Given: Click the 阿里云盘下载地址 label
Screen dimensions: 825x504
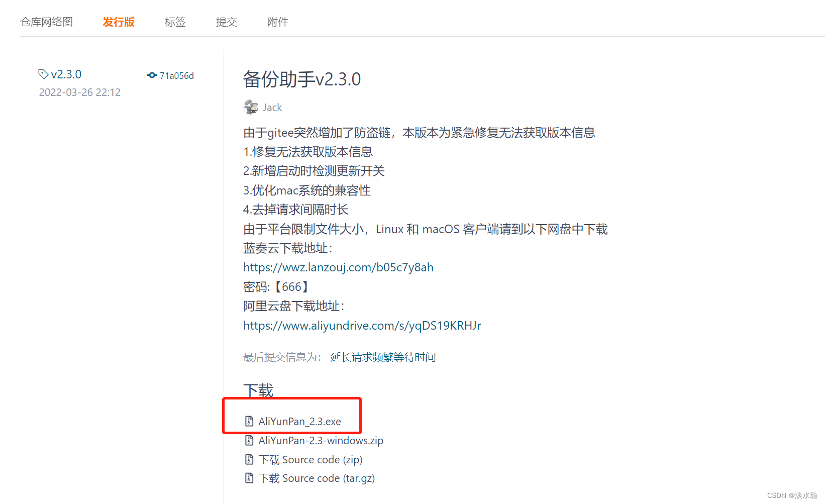Looking at the screenshot, I should [293, 306].
